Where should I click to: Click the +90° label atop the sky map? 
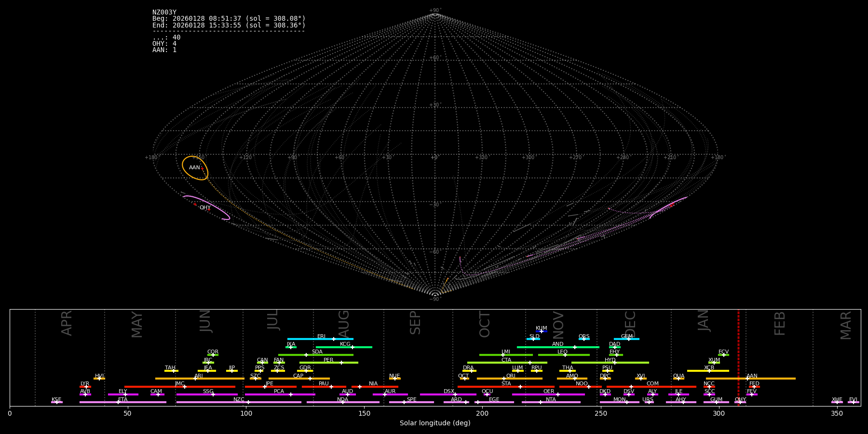click(x=434, y=11)
